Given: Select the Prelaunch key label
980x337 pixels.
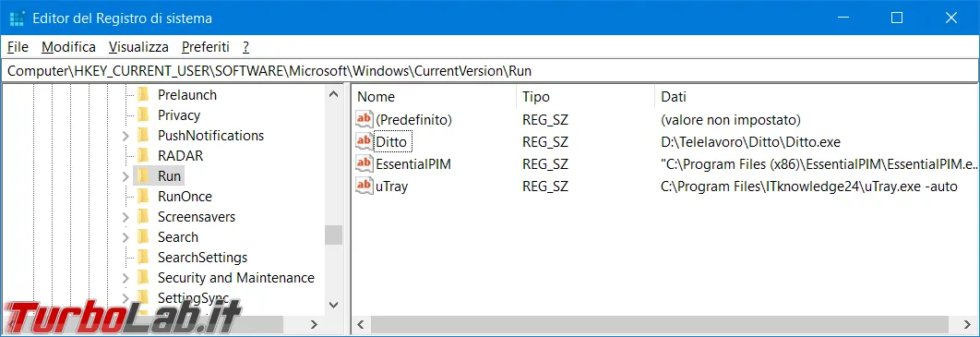Looking at the screenshot, I should click(187, 95).
